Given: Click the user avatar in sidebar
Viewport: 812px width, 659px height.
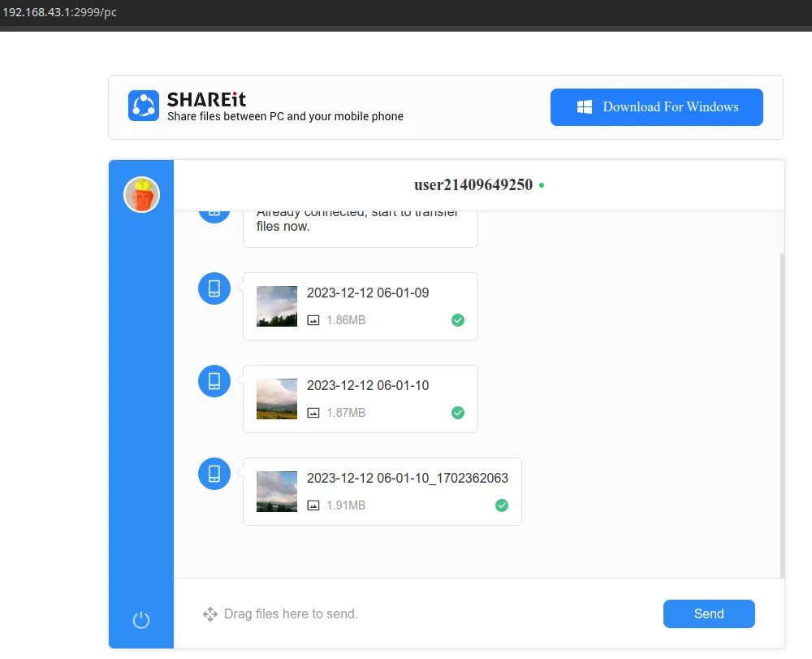Looking at the screenshot, I should click(141, 195).
